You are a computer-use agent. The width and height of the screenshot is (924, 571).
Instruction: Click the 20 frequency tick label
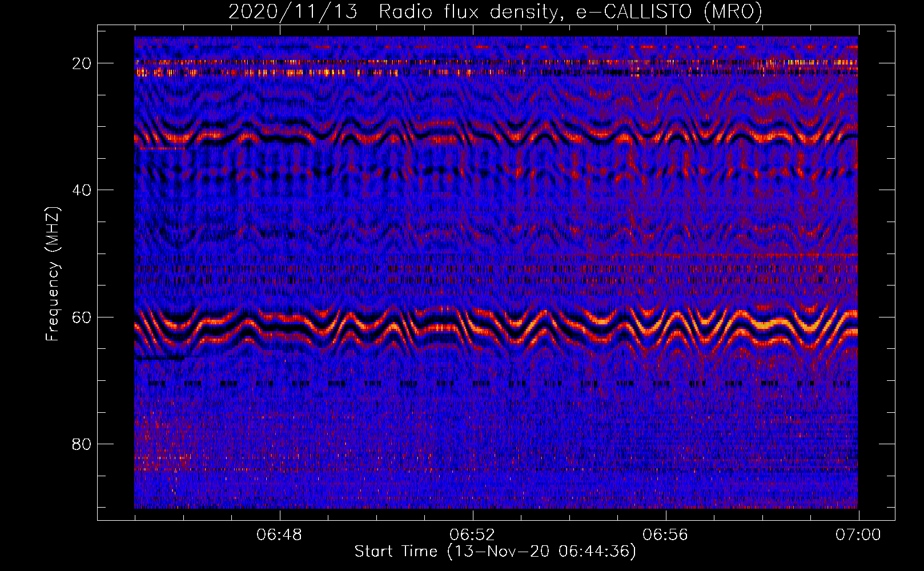[82, 63]
